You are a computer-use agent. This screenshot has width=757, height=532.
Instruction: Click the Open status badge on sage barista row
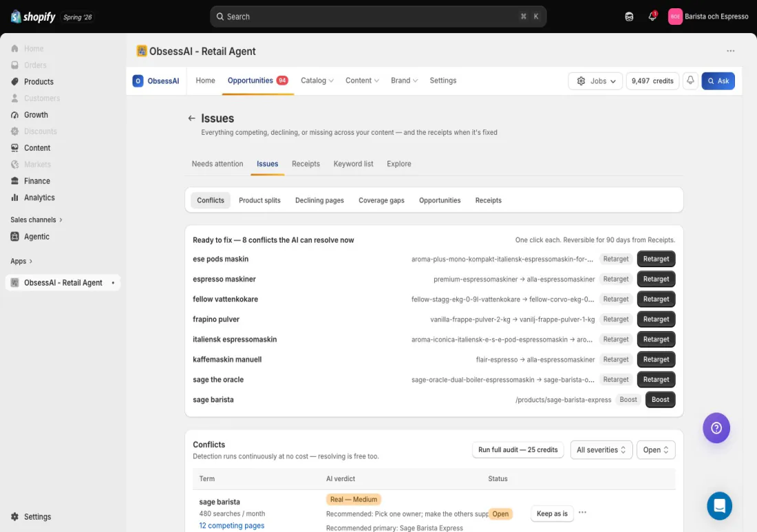point(500,514)
